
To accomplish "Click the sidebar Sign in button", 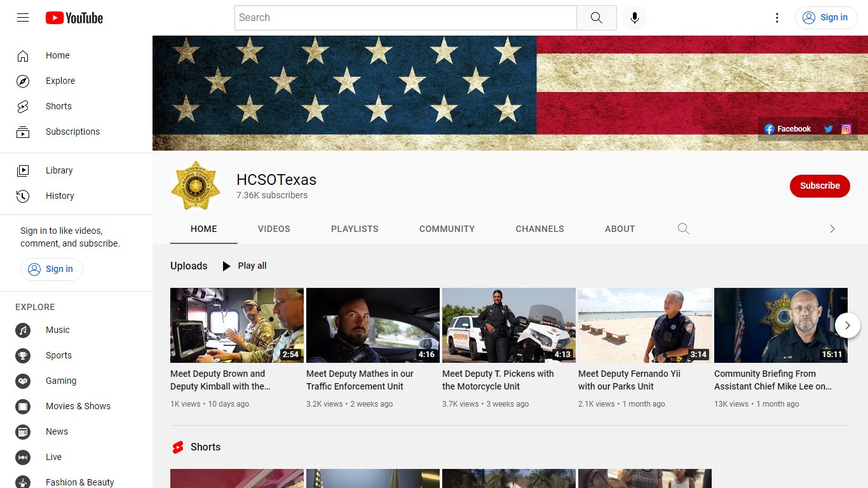I will pyautogui.click(x=51, y=269).
